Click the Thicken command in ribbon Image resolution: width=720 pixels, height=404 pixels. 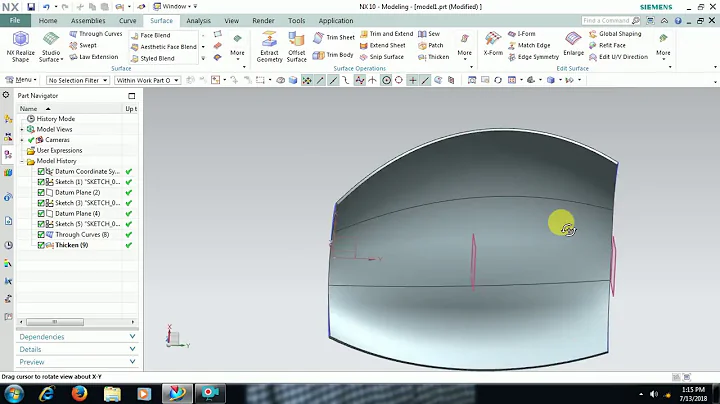pyautogui.click(x=433, y=57)
